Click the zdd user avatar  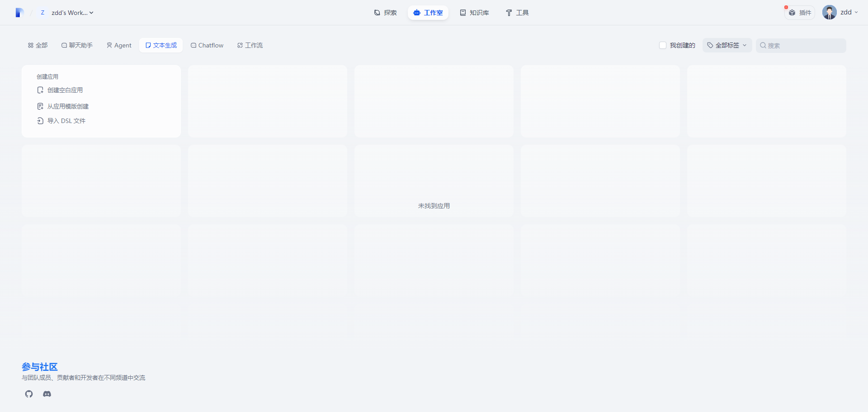pos(830,12)
